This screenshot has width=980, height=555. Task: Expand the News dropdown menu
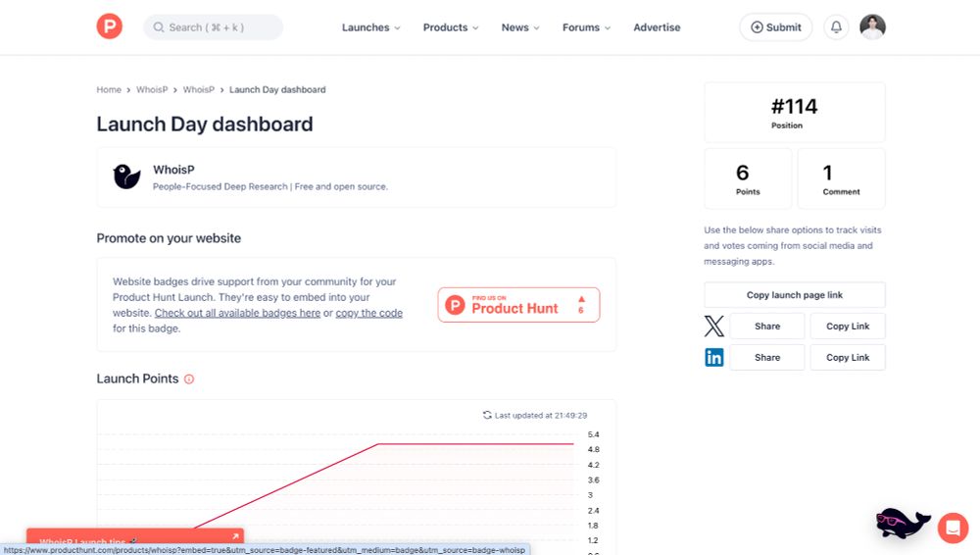point(520,27)
